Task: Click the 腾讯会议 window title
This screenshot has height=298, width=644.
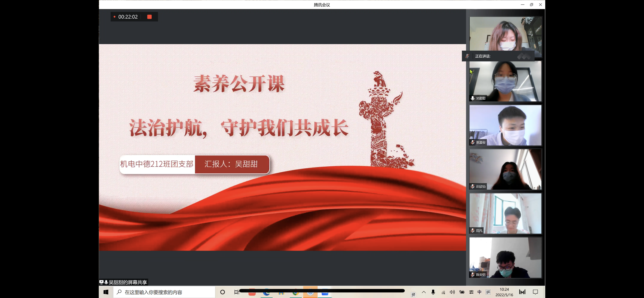Action: [322, 5]
